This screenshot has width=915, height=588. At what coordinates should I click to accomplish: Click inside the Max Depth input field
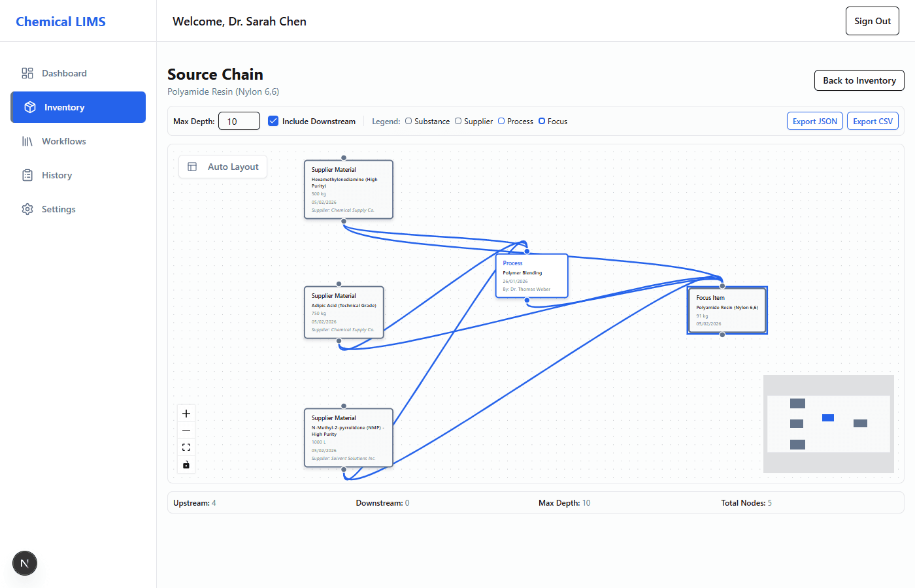tap(239, 121)
